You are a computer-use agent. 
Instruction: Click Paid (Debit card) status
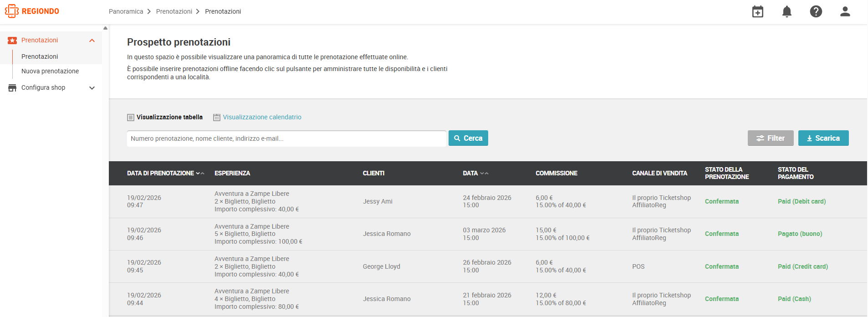(x=802, y=201)
